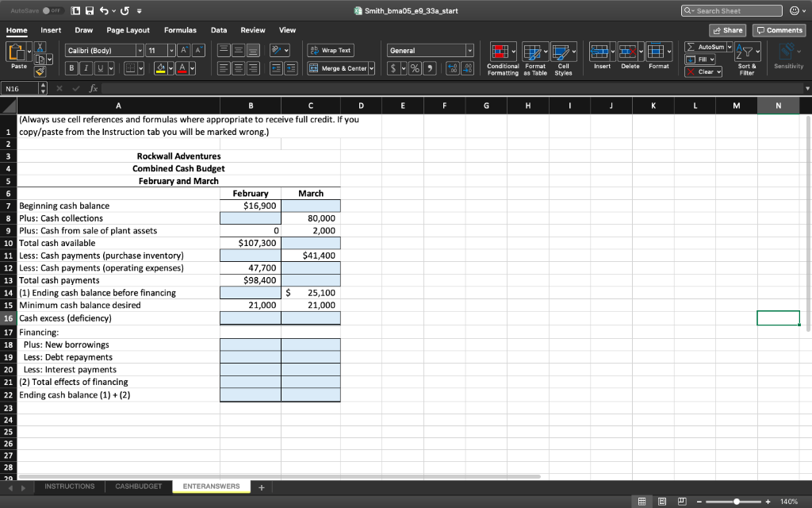
Task: Click the Borders icon
Action: [130, 68]
